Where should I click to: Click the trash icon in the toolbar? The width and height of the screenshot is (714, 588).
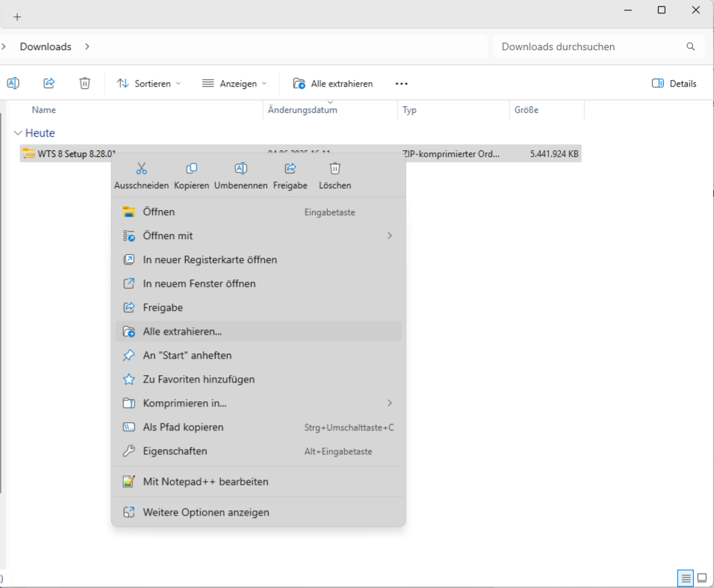coord(85,84)
